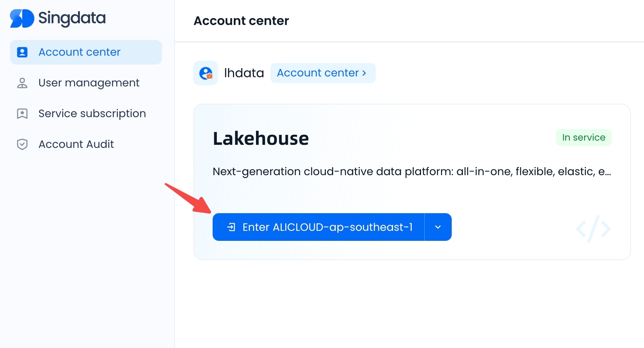
Task: Click the User management person icon
Action: (x=22, y=83)
